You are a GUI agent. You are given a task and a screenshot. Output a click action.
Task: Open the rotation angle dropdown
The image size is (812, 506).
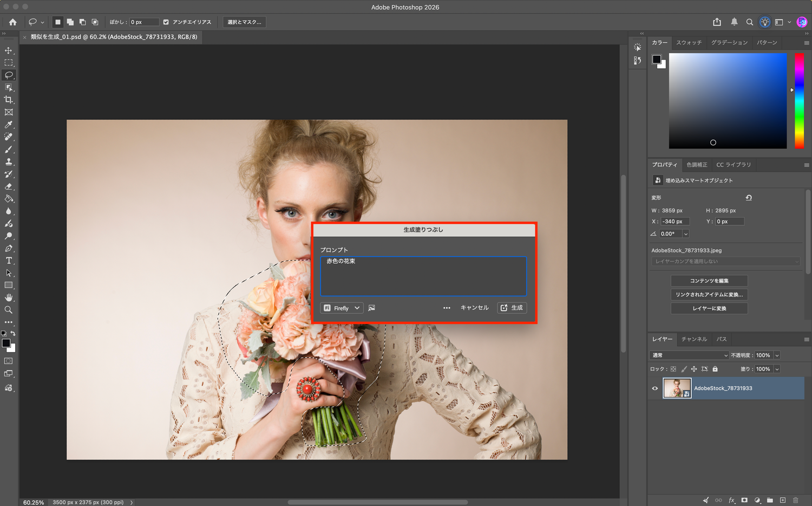[x=686, y=234]
